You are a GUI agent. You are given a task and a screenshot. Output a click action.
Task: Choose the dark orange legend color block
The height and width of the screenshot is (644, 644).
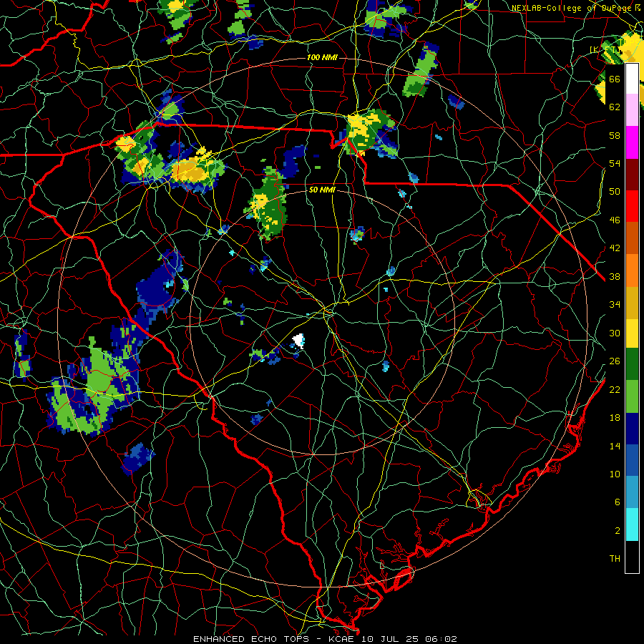coord(632,238)
